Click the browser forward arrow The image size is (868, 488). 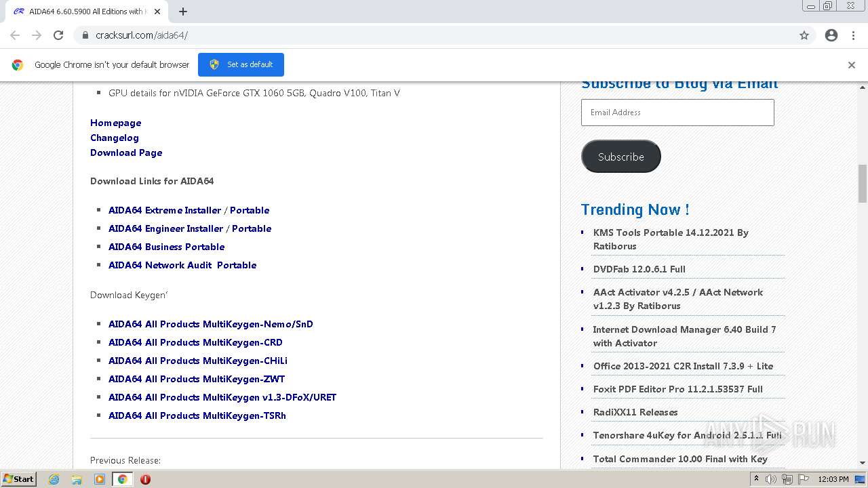(x=37, y=35)
